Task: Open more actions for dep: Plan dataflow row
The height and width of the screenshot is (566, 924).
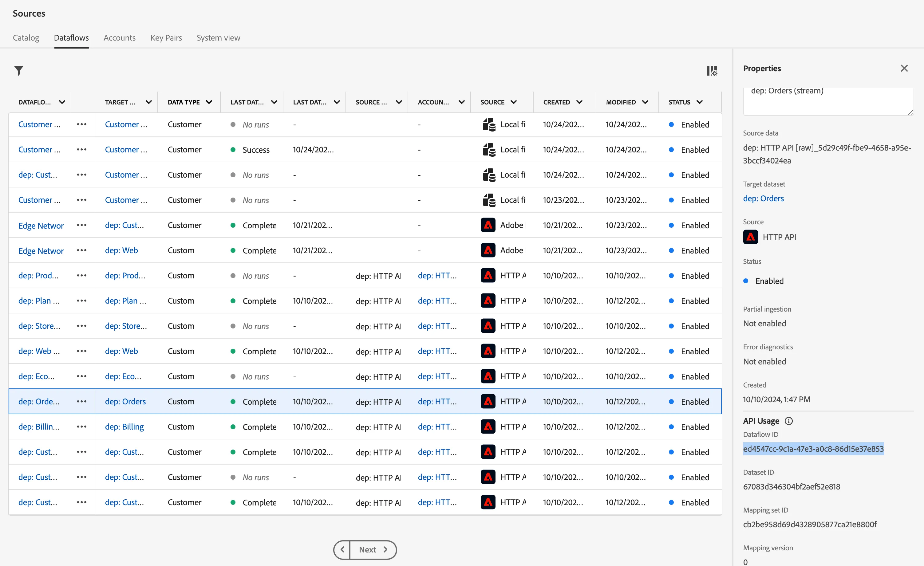Action: coord(81,301)
